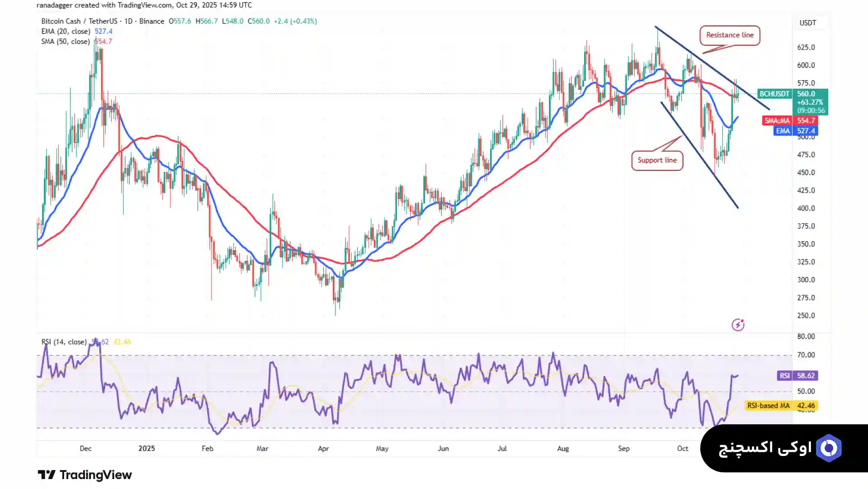Click the blue EMA axis label

click(x=783, y=131)
